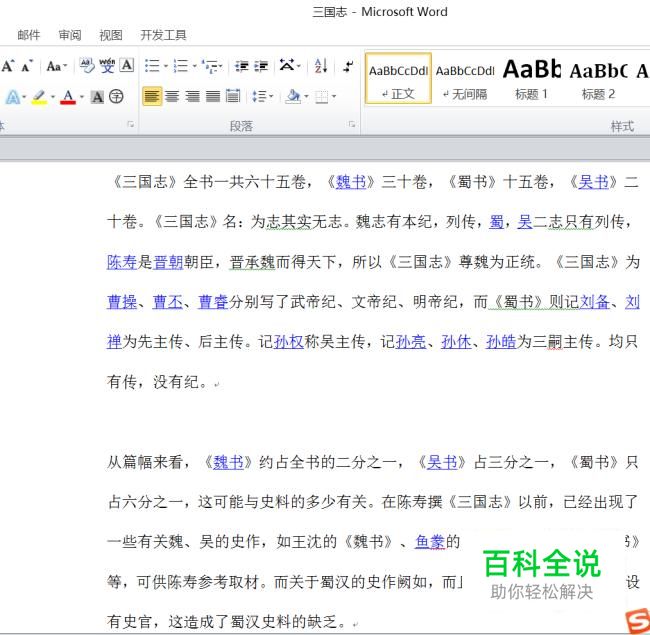Viewport: 650px width, 635px height.
Task: Toggle center text alignment
Action: tap(172, 97)
